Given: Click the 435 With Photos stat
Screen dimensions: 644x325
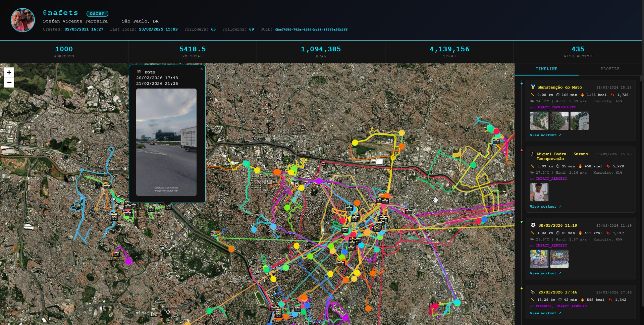Looking at the screenshot, I should tap(578, 52).
